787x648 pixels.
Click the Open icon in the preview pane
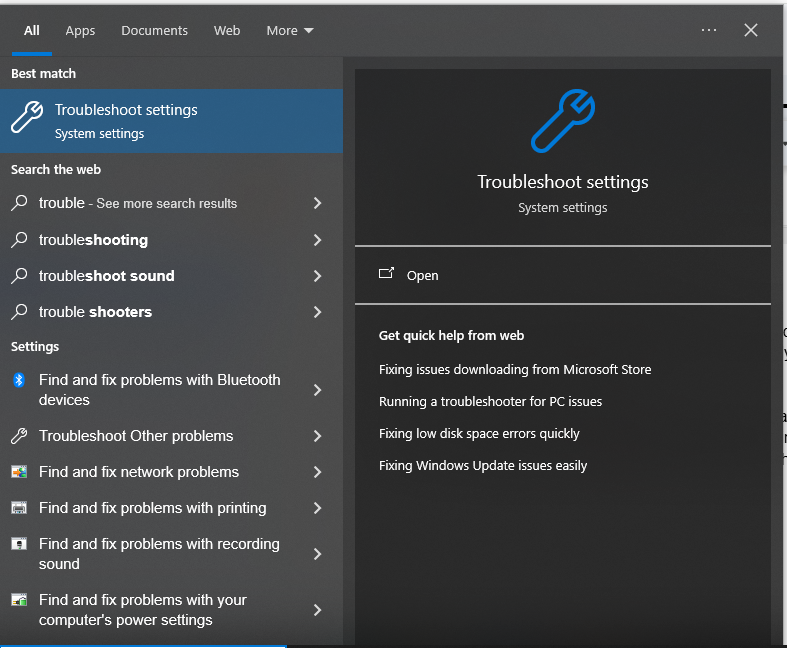tap(386, 273)
